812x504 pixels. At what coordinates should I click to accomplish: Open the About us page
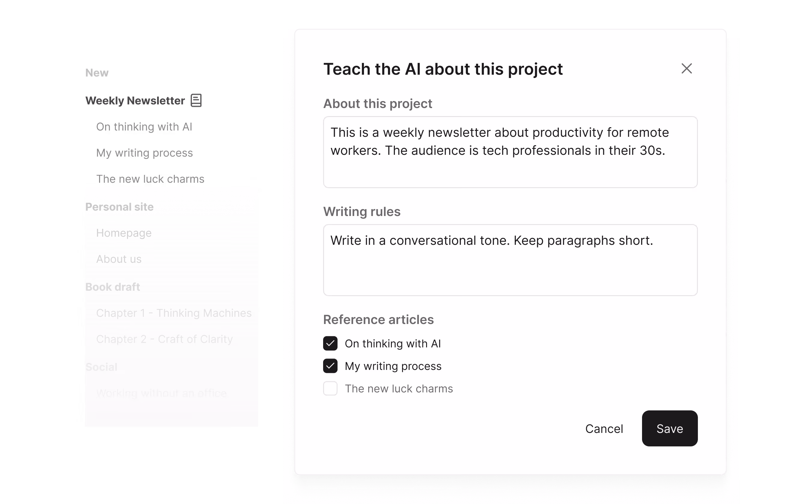click(119, 259)
